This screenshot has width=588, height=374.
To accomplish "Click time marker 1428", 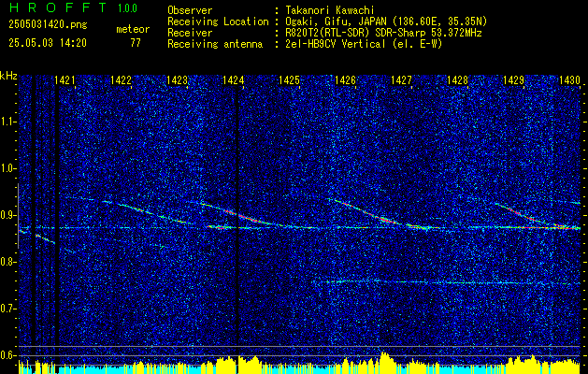I will coord(458,80).
